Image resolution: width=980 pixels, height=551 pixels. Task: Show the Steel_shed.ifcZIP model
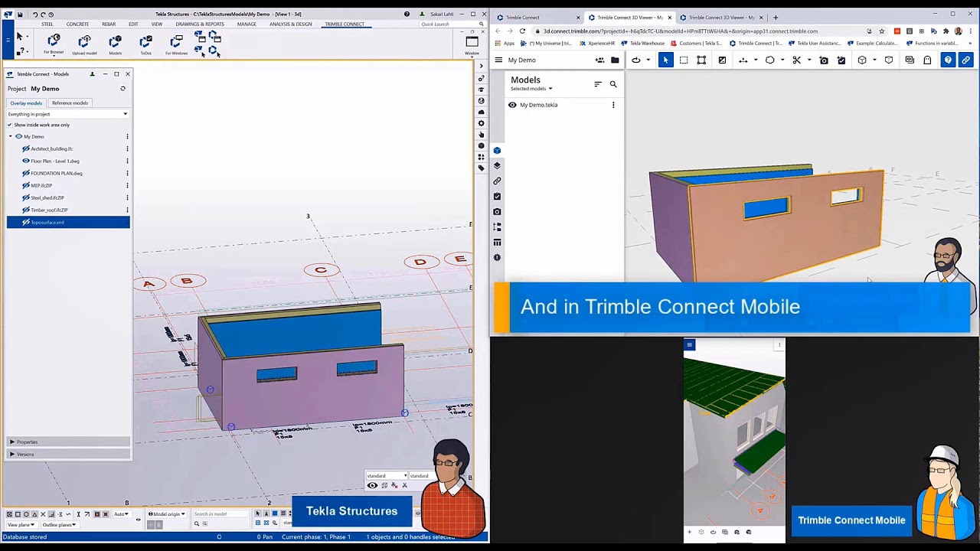coord(26,197)
